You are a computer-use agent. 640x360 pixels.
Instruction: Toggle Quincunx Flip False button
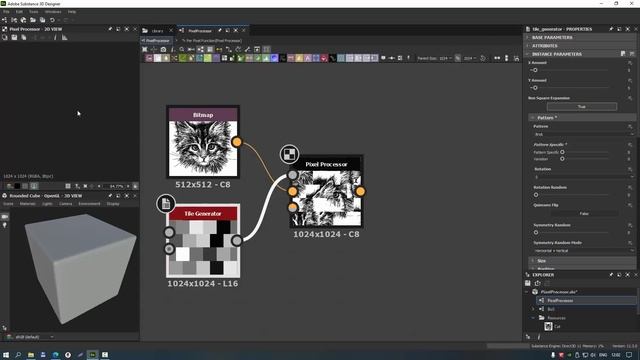[x=584, y=213]
